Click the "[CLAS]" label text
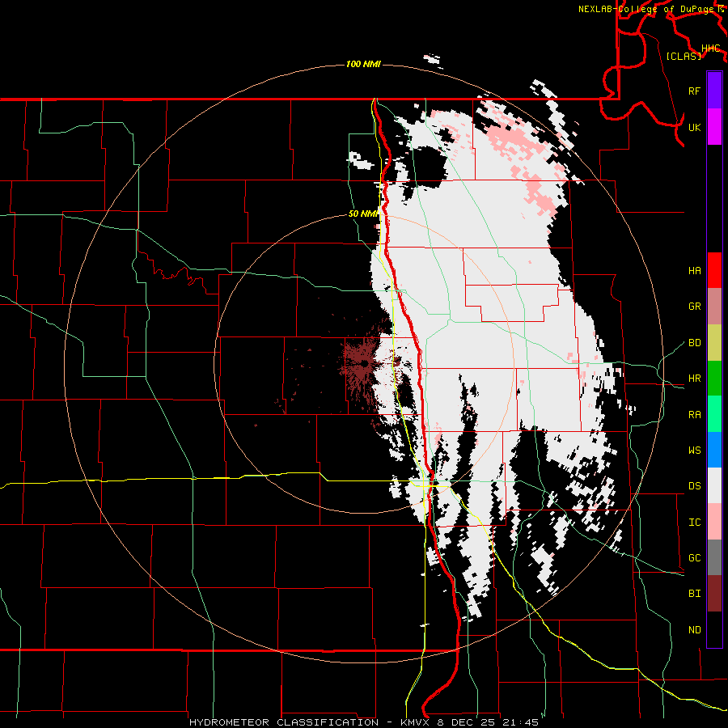This screenshot has height=728, width=728. point(684,56)
